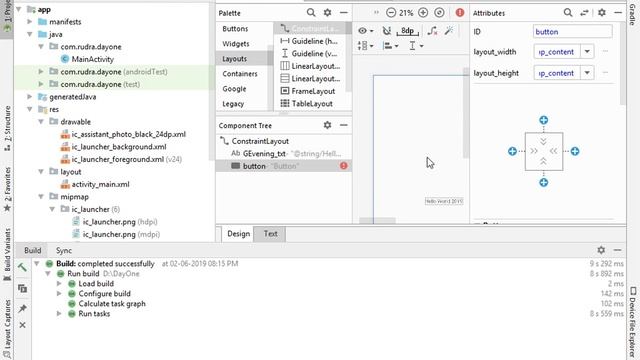The width and height of the screenshot is (640, 360).
Task: Expand com.rudra.dayone (androidTest) package
Action: click(x=41, y=71)
